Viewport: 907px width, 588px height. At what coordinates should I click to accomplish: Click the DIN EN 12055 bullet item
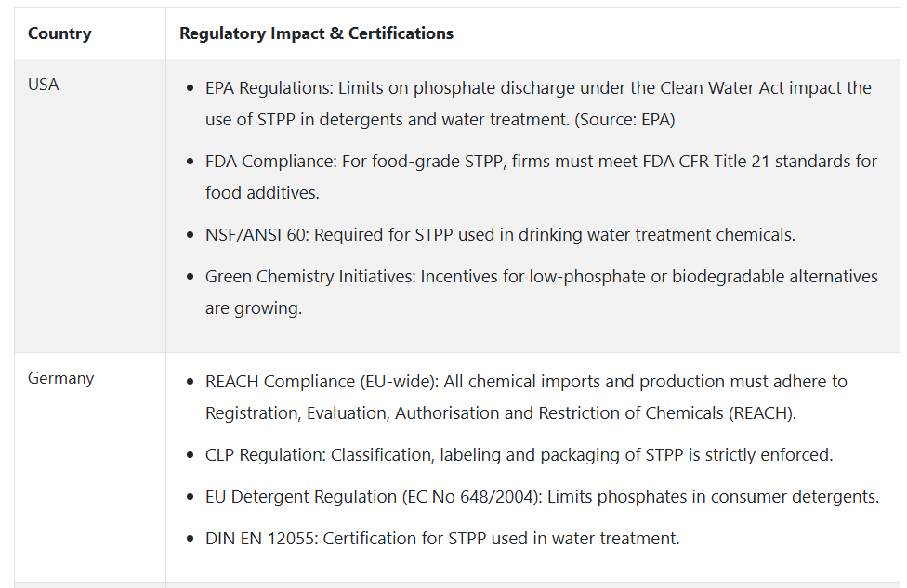coord(442,538)
